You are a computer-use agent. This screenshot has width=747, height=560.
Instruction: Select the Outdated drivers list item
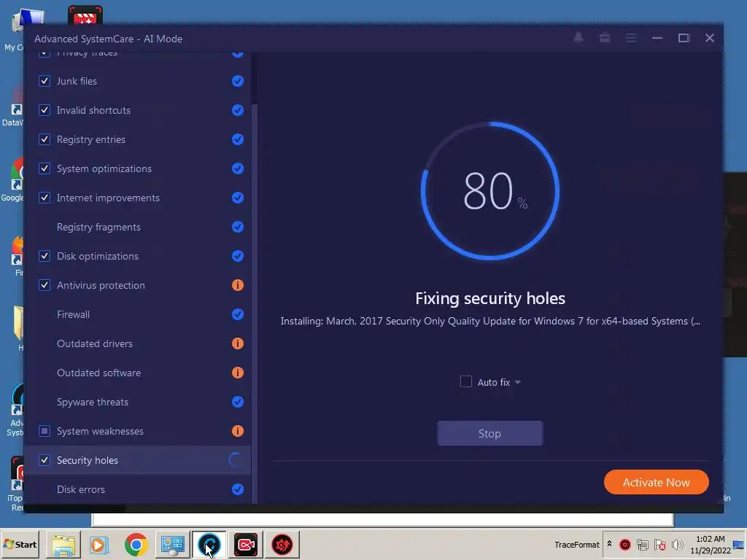point(138,343)
